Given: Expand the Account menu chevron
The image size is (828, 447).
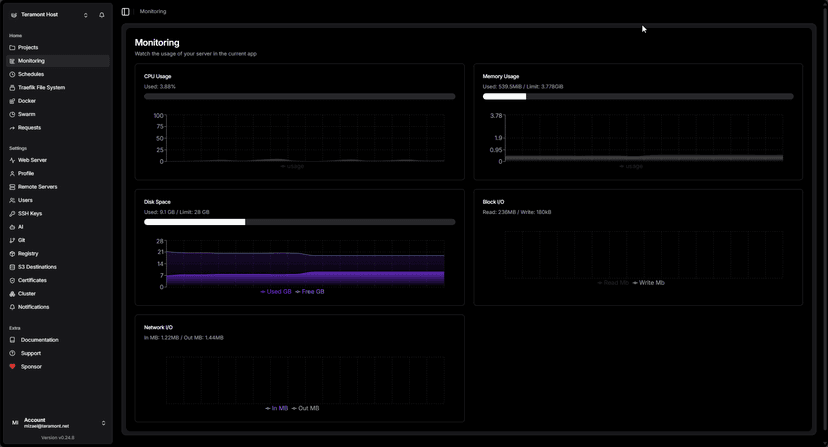Looking at the screenshot, I should 104,423.
